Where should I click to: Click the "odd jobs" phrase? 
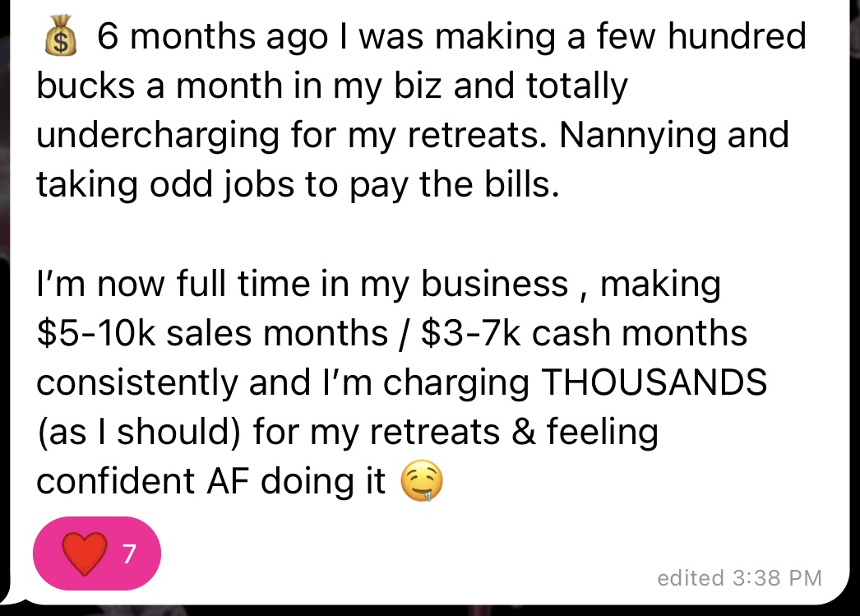(x=220, y=184)
